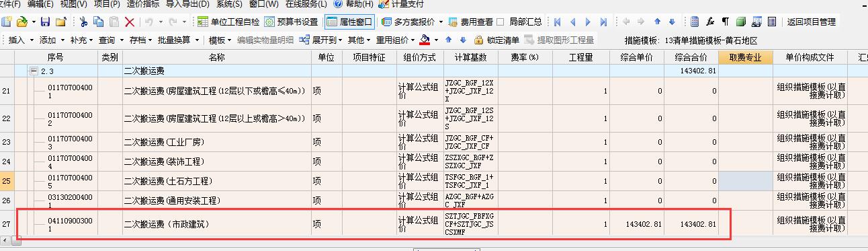Click the copy icon in toolbar
This screenshot has height=251, width=868.
[99, 22]
